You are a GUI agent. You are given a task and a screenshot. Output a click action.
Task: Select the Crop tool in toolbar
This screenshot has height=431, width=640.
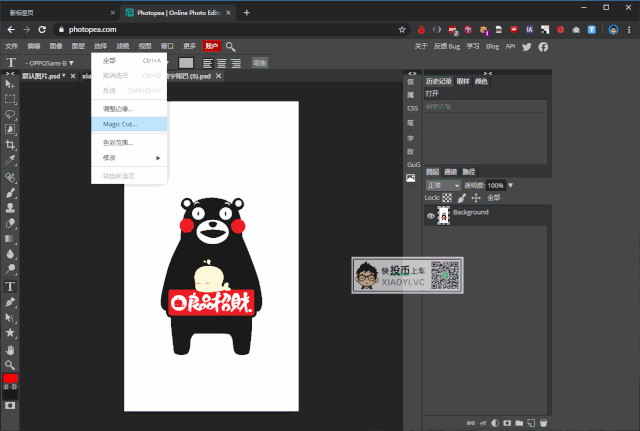(10, 145)
